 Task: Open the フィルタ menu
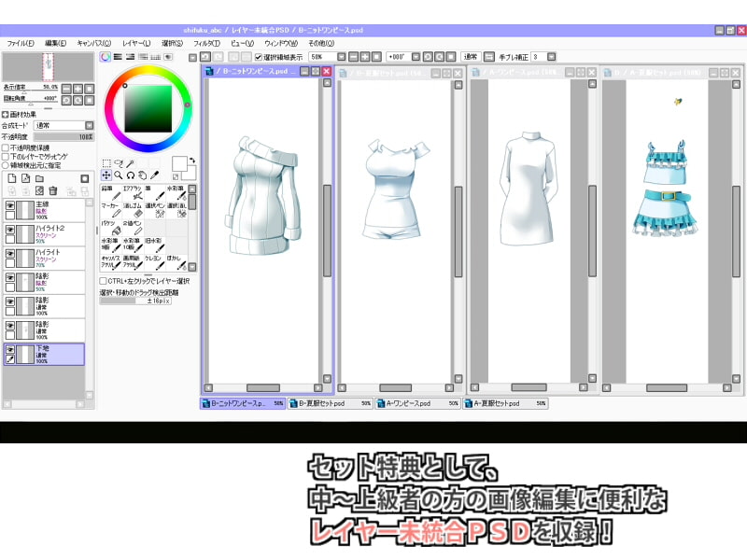coord(206,43)
